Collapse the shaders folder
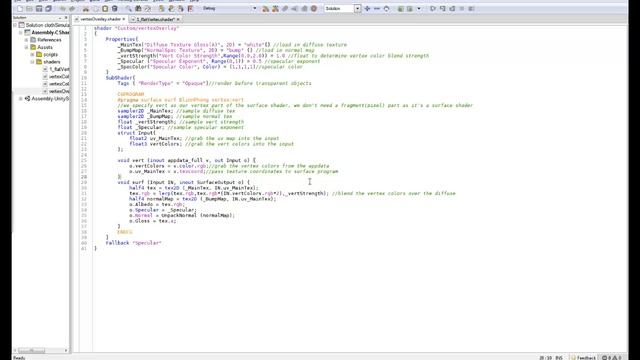The width and height of the screenshot is (640, 360). coord(32,62)
